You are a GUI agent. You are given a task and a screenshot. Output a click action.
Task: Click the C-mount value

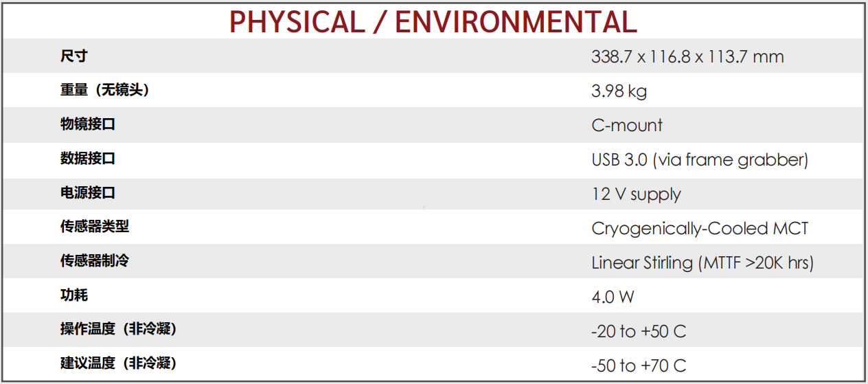click(627, 125)
